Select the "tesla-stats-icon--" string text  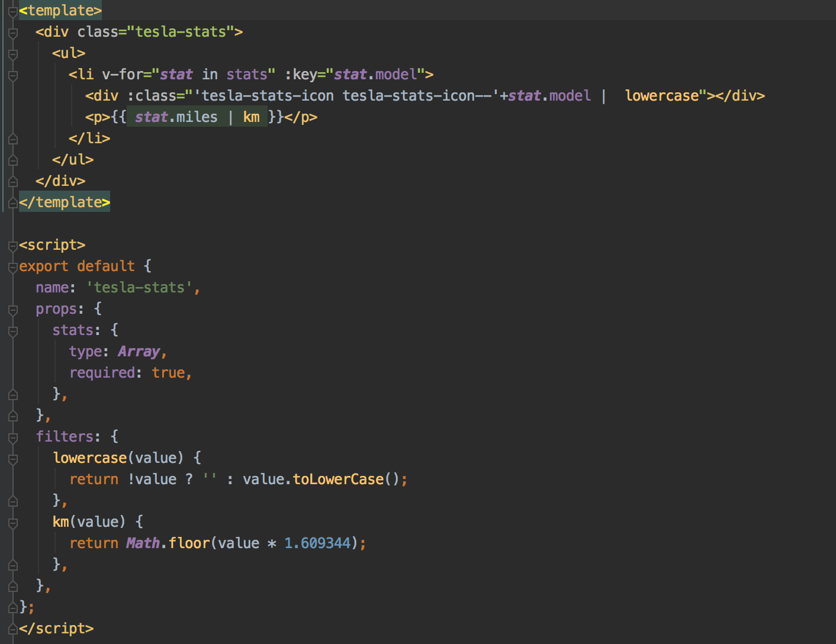(418, 96)
